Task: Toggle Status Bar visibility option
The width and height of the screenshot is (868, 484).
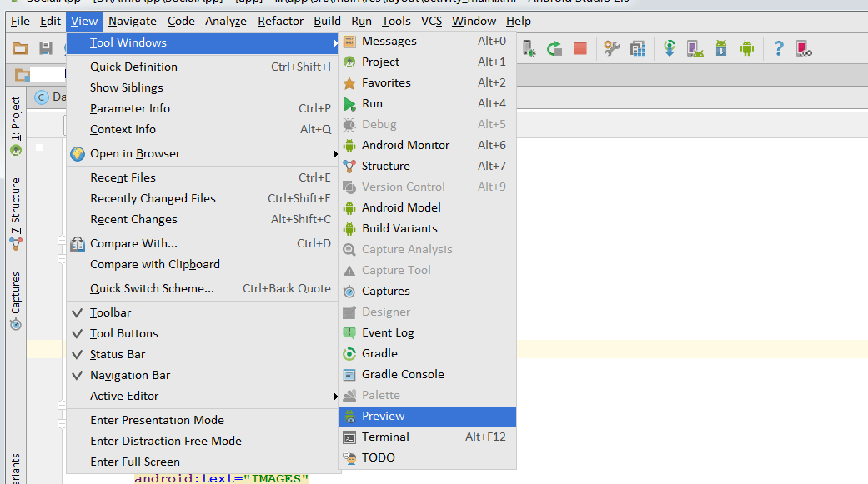Action: (x=203, y=355)
